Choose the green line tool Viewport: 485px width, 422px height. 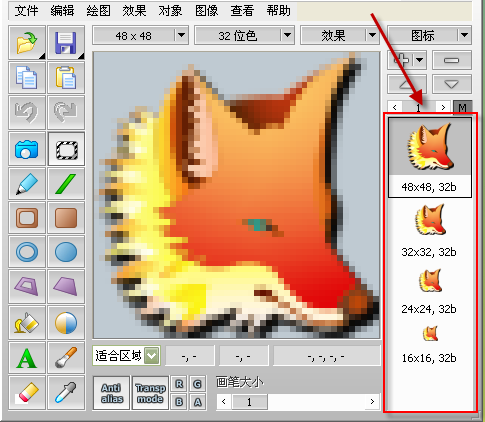point(66,184)
